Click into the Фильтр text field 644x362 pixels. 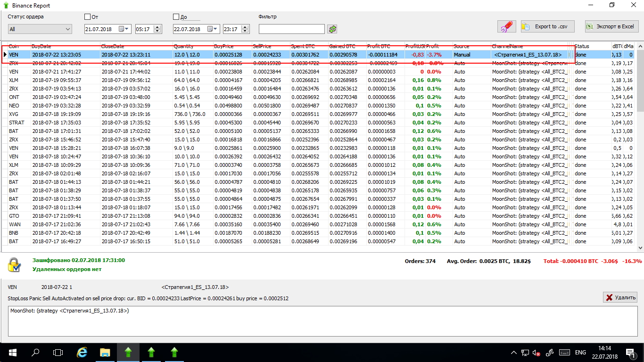[x=291, y=29]
